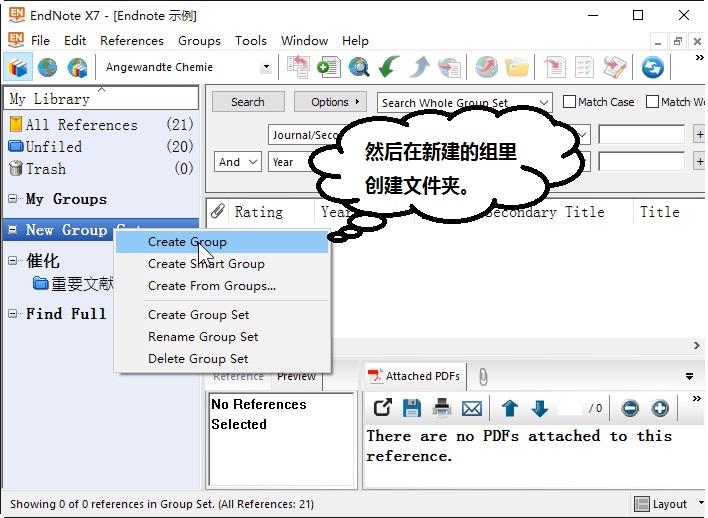
Task: Click first row search value input field
Action: pyautogui.click(x=641, y=135)
